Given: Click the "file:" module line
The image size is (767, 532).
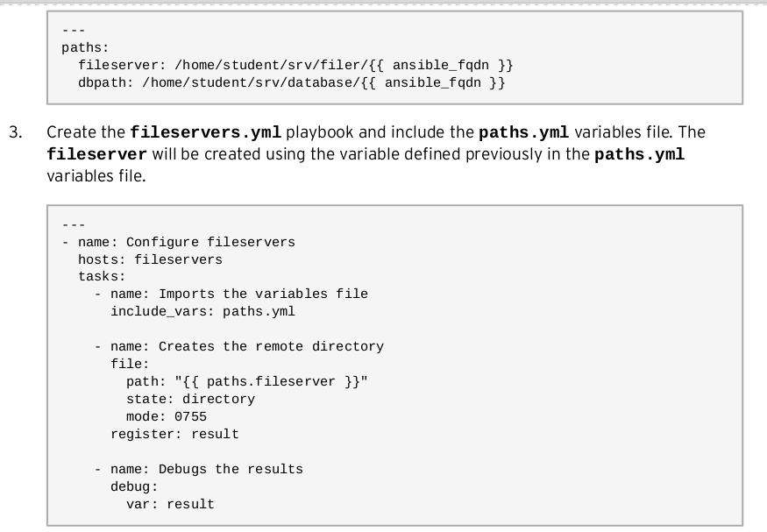Looking at the screenshot, I should [x=130, y=364].
